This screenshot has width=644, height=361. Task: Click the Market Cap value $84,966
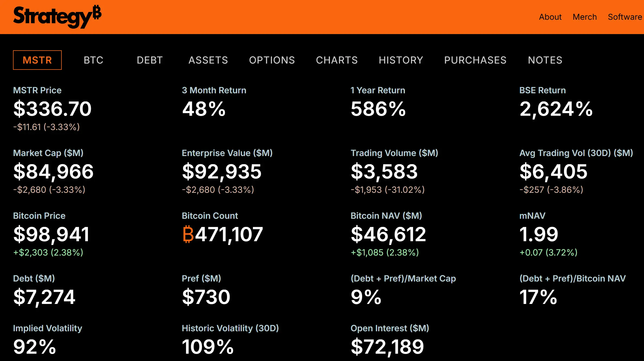[x=53, y=172]
